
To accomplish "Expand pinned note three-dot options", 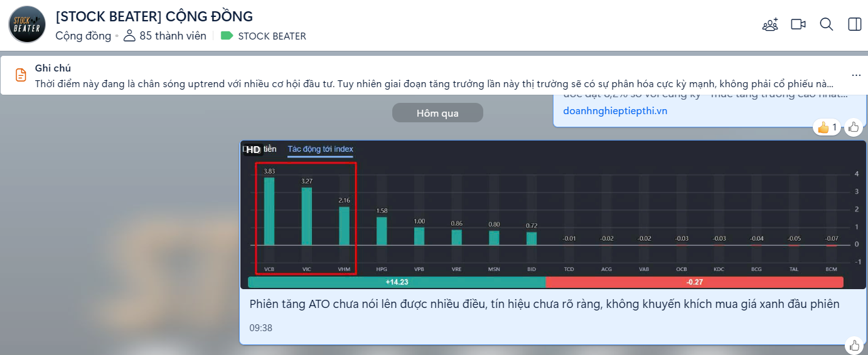I will pyautogui.click(x=856, y=75).
